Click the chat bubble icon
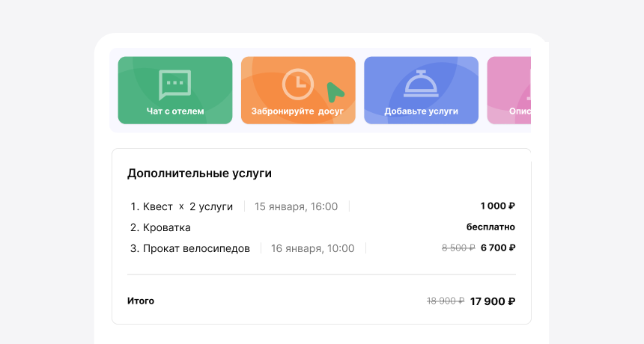Image resolution: width=644 pixels, height=344 pixels. (x=175, y=85)
